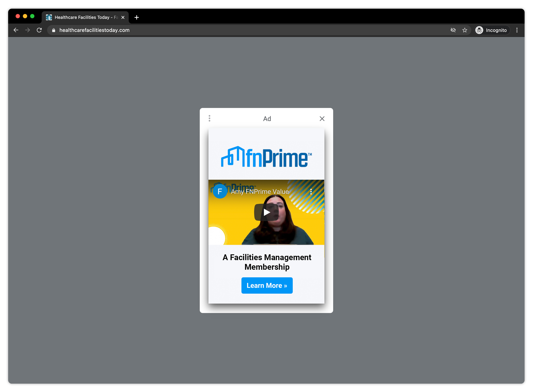534x392 pixels.
Task: Open the ad options three-dot menu
Action: 209,118
